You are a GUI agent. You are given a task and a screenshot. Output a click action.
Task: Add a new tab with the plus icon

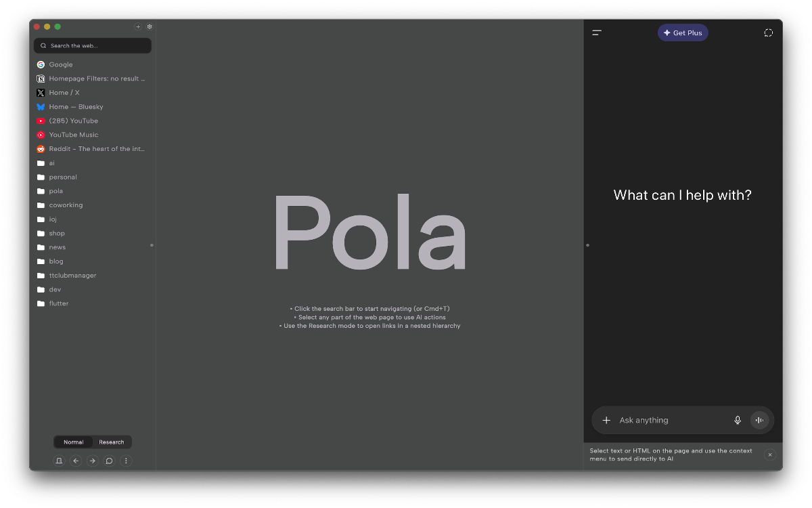click(138, 27)
